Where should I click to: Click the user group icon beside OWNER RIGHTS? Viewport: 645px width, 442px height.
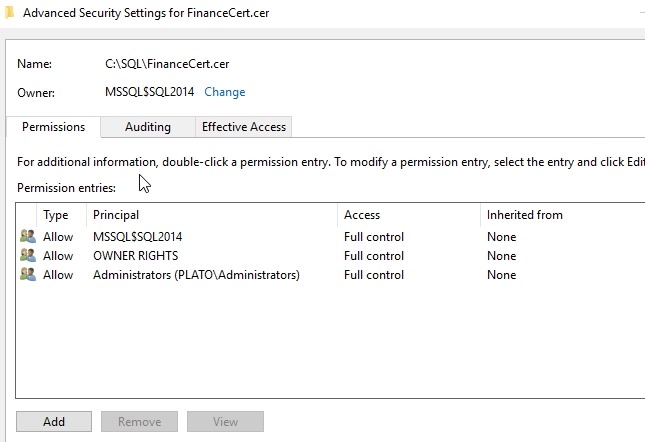(x=27, y=256)
